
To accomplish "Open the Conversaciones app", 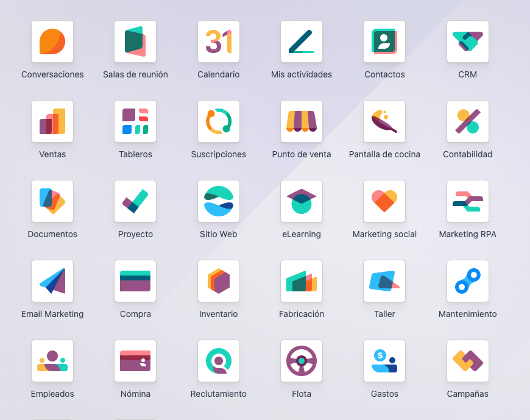I will tap(52, 41).
